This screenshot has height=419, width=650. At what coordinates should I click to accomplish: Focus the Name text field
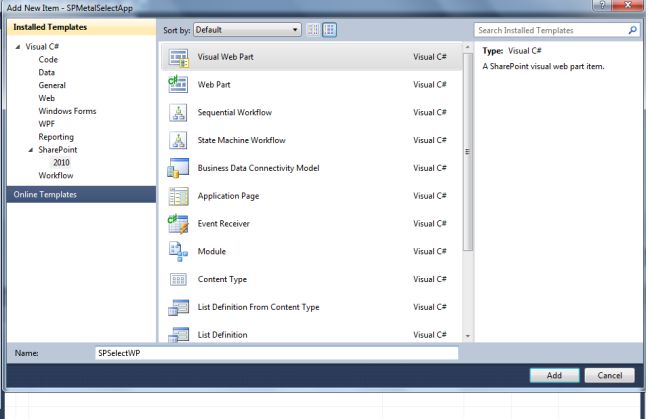277,353
